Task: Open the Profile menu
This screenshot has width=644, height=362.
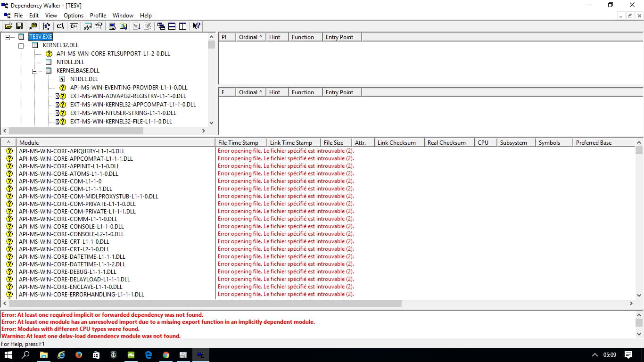Action: [x=98, y=16]
